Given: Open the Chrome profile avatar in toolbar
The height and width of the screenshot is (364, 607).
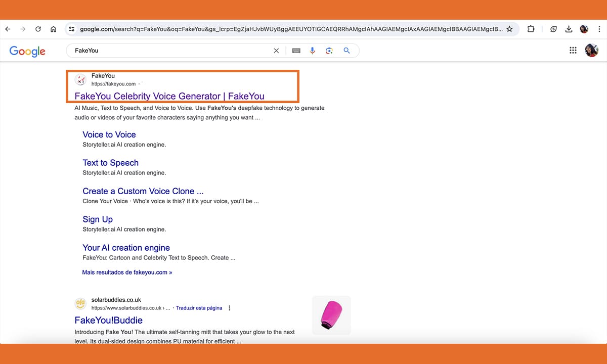Looking at the screenshot, I should point(584,29).
